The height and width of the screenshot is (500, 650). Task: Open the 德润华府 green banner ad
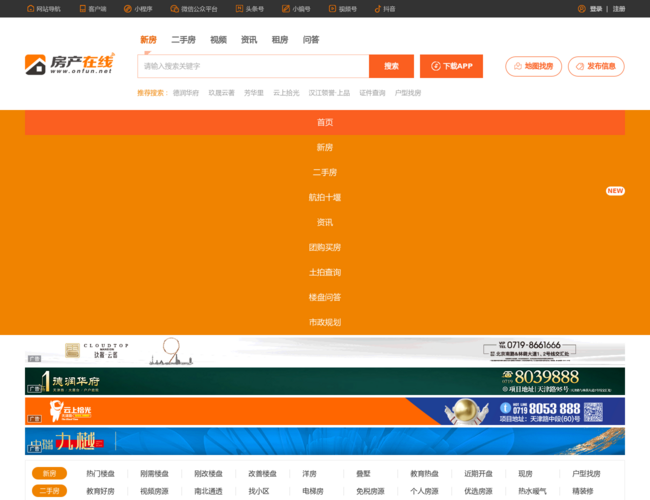(x=325, y=381)
